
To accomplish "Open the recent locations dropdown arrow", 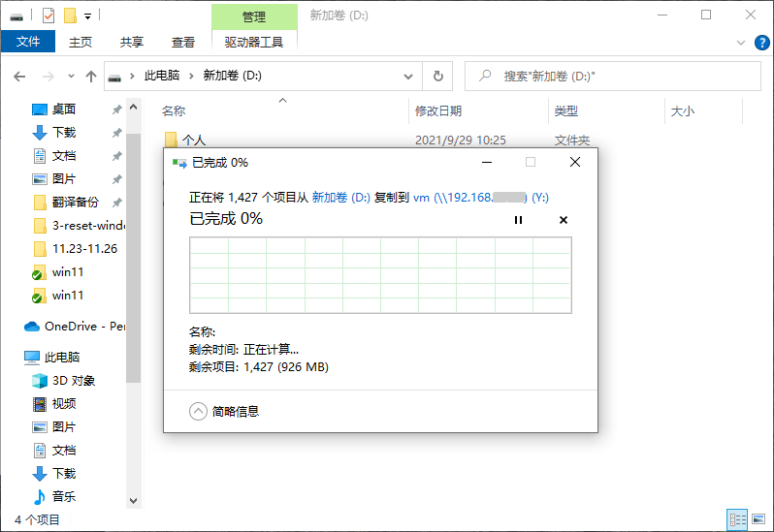I will (x=70, y=76).
